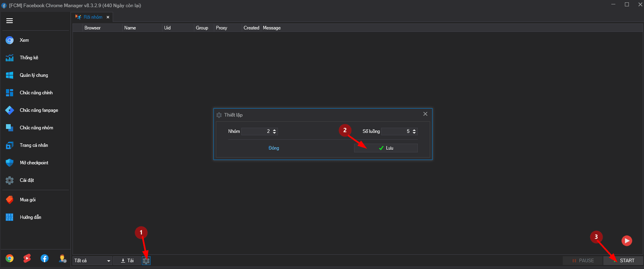Increase the Số luồng value with up arrow
This screenshot has height=269, width=644.
click(414, 130)
